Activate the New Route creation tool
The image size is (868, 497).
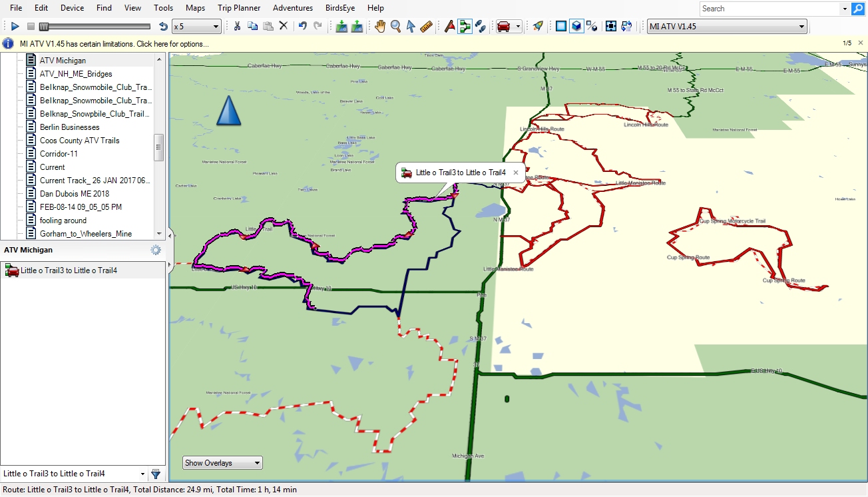[x=464, y=26]
